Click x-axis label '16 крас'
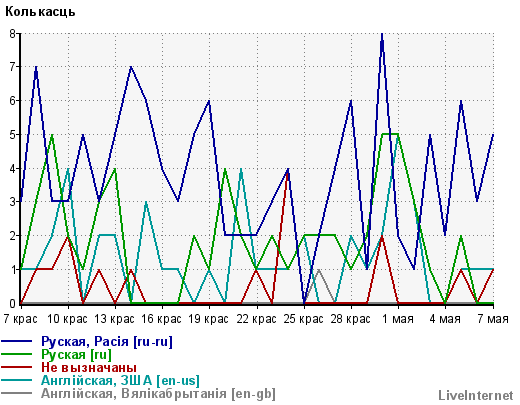The image size is (520, 405). point(161,319)
